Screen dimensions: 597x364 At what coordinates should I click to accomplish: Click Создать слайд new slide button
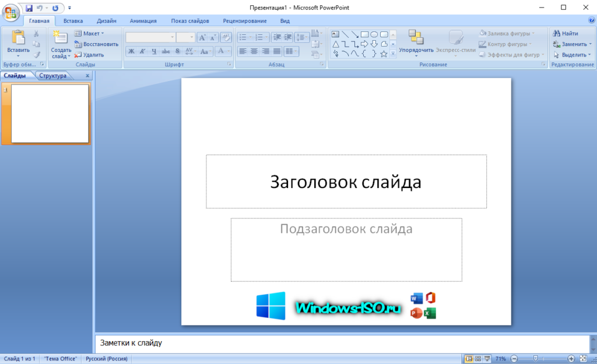click(61, 44)
